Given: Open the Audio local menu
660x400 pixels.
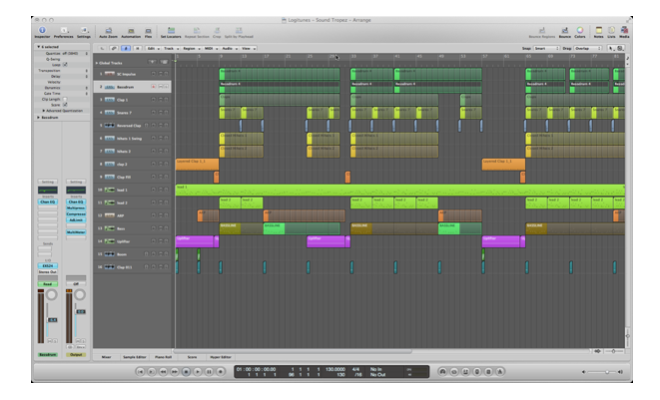Looking at the screenshot, I should click(229, 48).
